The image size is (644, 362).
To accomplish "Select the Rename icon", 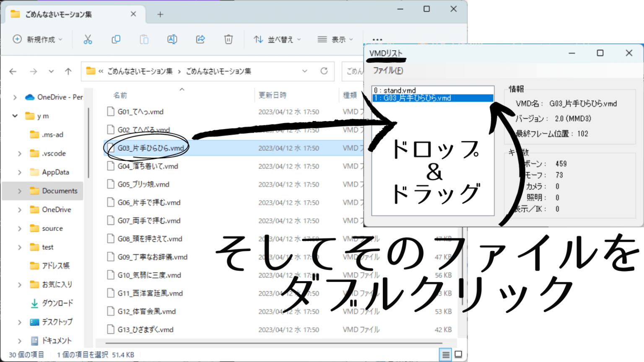I will point(172,39).
